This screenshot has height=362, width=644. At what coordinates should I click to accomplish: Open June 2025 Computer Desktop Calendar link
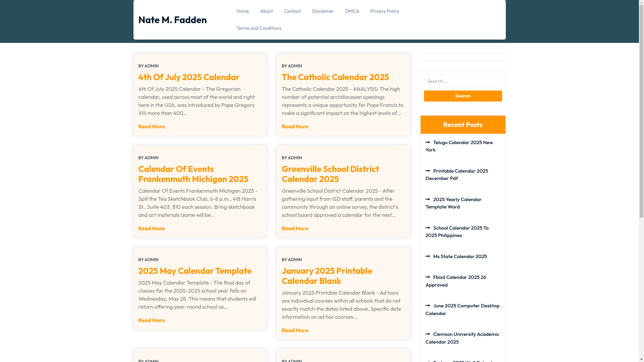point(462,309)
